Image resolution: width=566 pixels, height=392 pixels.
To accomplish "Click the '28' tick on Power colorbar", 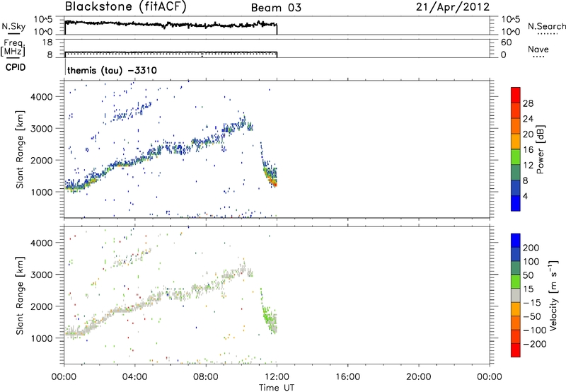I will [x=528, y=103].
